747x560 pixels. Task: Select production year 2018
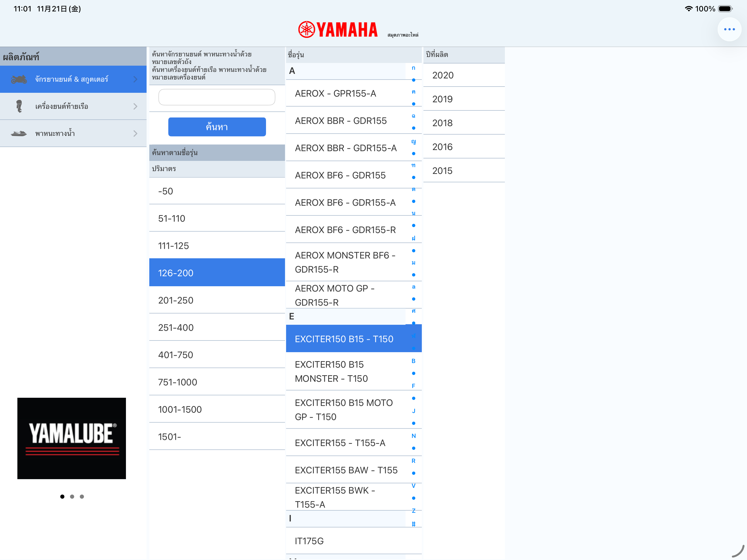pos(464,123)
